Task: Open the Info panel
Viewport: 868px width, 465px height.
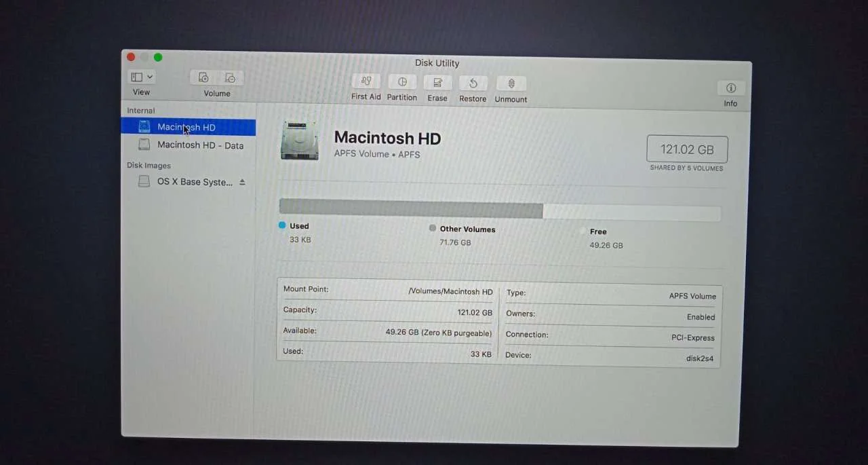Action: tap(731, 88)
